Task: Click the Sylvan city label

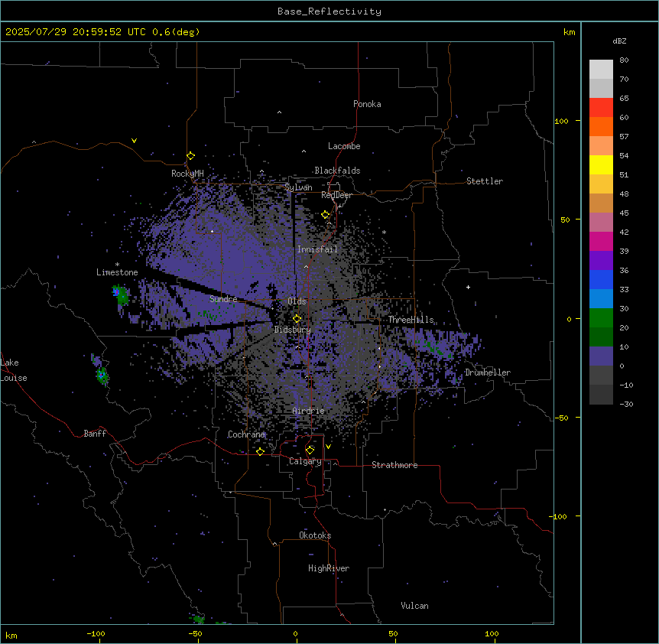Action: tap(298, 187)
